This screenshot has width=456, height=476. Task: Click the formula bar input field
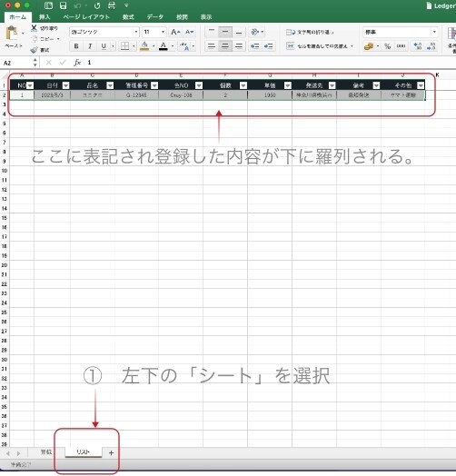click(x=270, y=63)
